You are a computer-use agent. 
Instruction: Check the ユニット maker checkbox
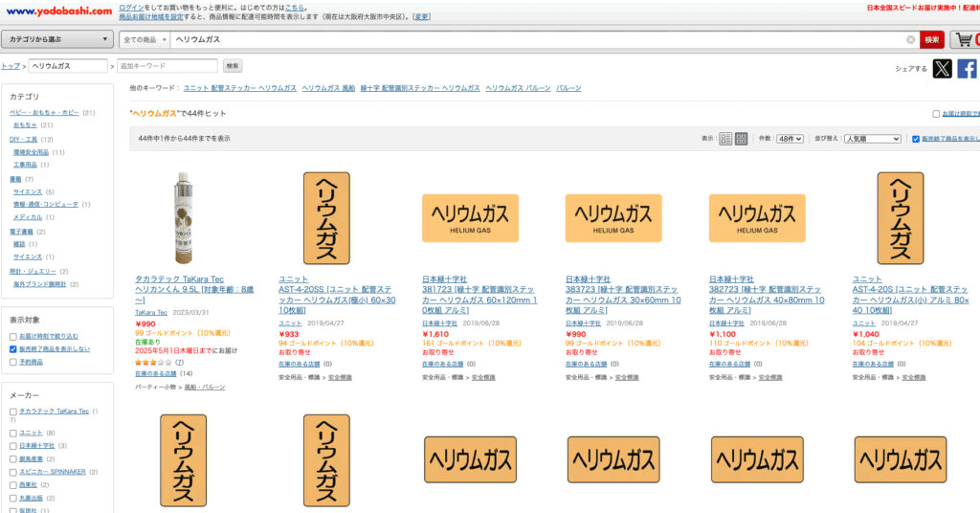tap(13, 433)
